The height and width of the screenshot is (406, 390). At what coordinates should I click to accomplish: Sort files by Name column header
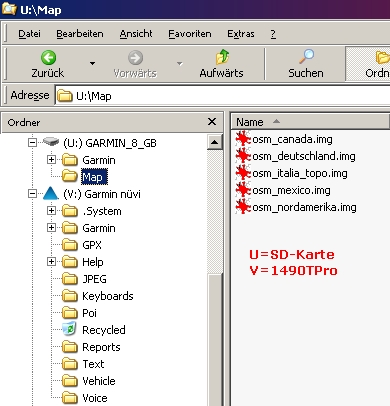tap(309, 122)
